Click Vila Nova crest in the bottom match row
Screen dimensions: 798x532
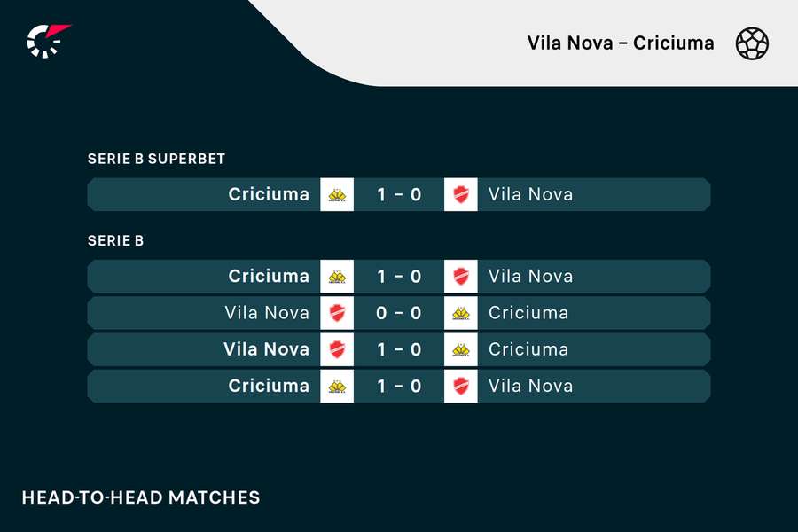coord(461,386)
